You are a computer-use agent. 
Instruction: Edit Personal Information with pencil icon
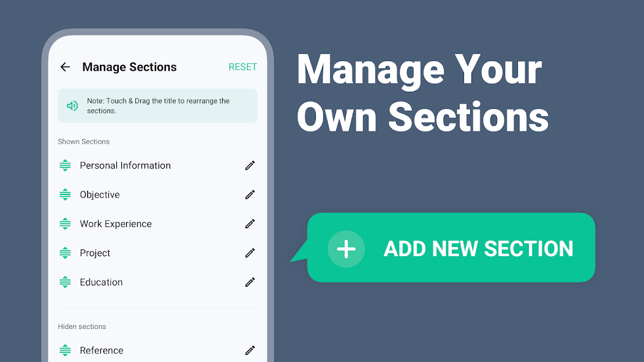pyautogui.click(x=250, y=165)
